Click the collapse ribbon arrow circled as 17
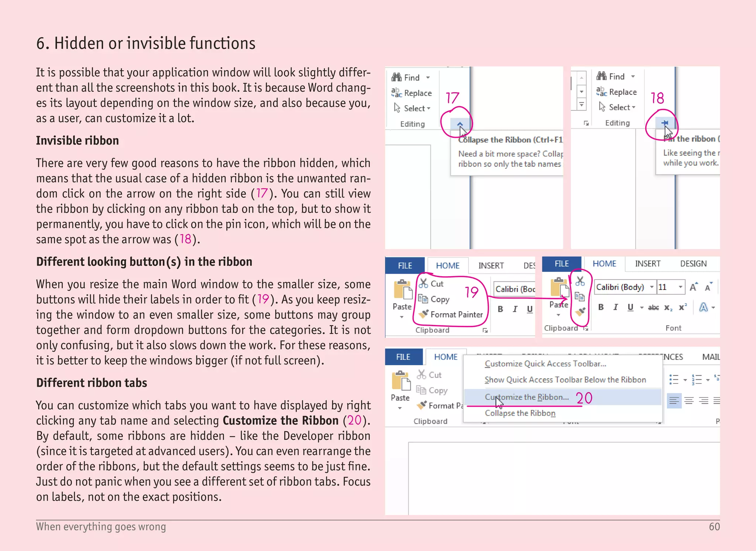 coord(460,124)
